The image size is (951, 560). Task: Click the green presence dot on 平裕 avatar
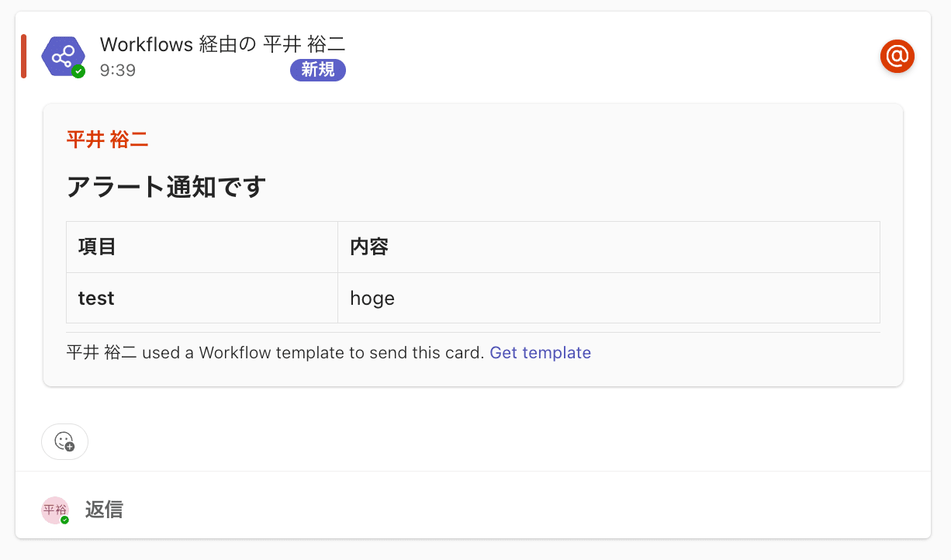coord(65,520)
